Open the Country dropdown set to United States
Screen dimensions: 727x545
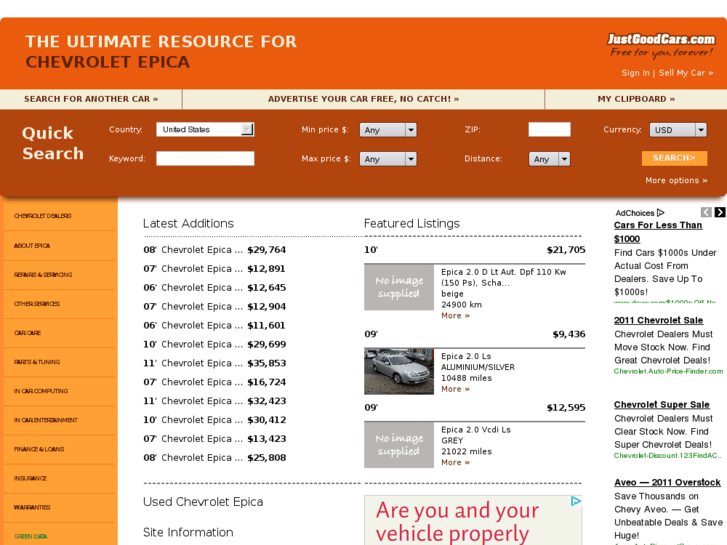(205, 130)
